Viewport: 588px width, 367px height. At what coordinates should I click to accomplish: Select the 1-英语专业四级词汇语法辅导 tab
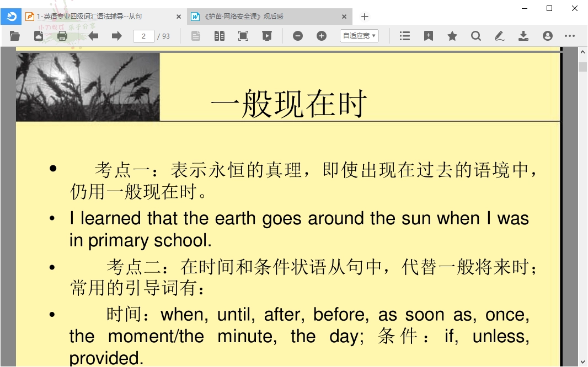[99, 17]
